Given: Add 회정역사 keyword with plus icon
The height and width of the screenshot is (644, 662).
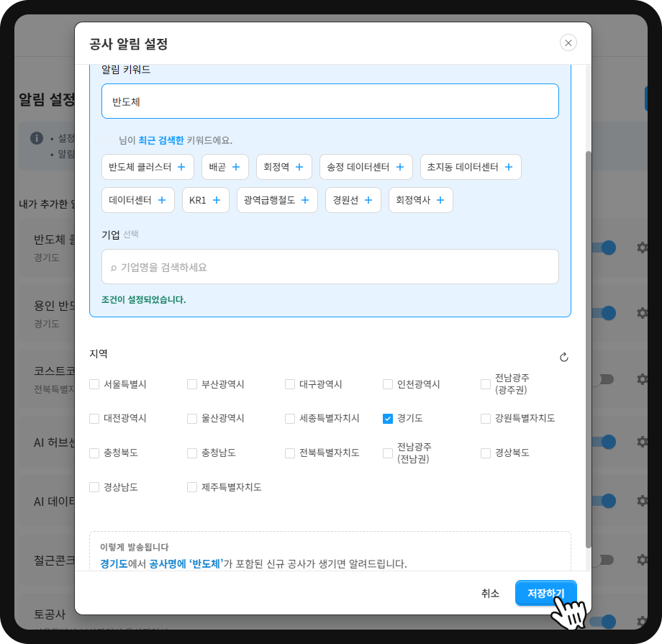Looking at the screenshot, I should click(440, 200).
